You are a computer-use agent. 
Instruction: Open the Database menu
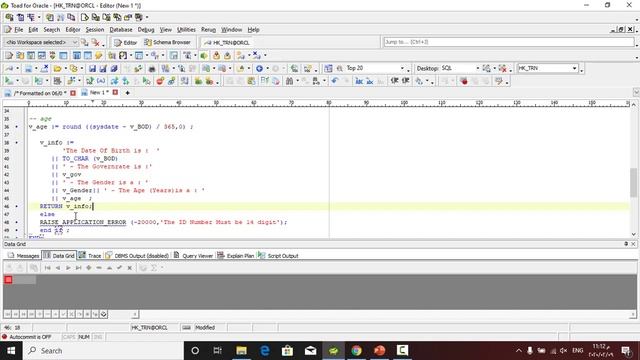coord(121,30)
